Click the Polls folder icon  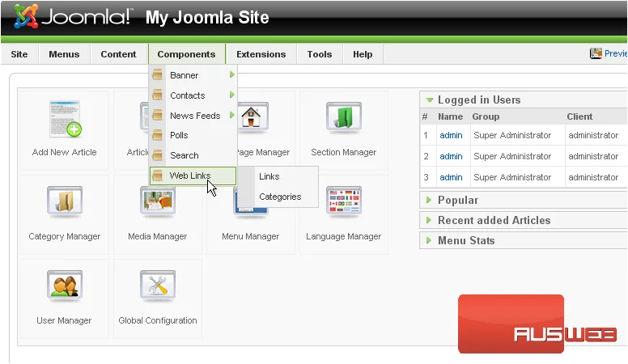(x=157, y=135)
